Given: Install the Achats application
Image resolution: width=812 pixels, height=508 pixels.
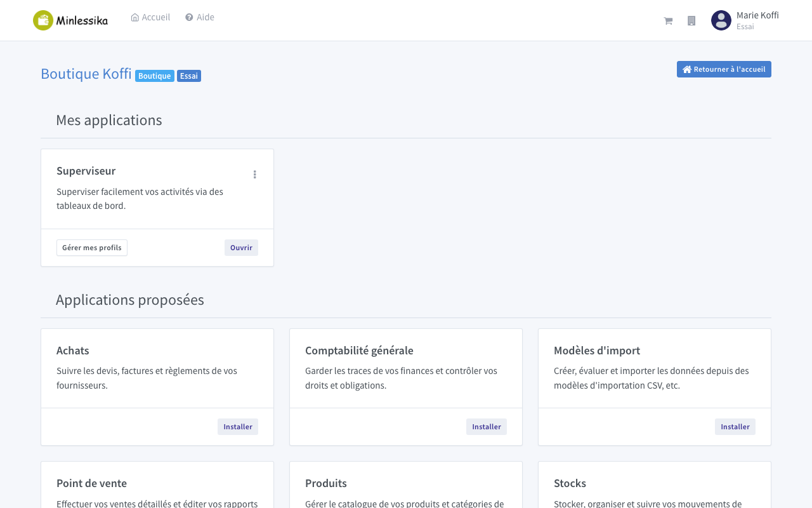Looking at the screenshot, I should (238, 427).
